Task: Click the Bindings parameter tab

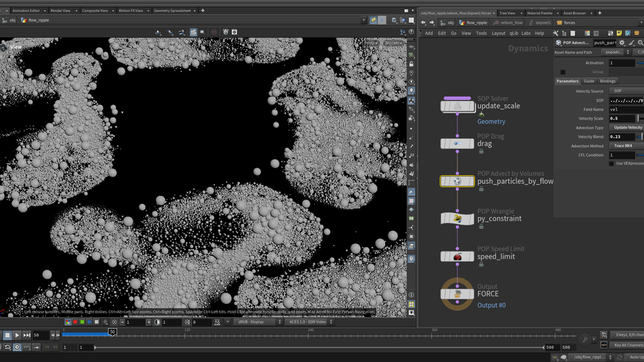Action: [x=608, y=81]
